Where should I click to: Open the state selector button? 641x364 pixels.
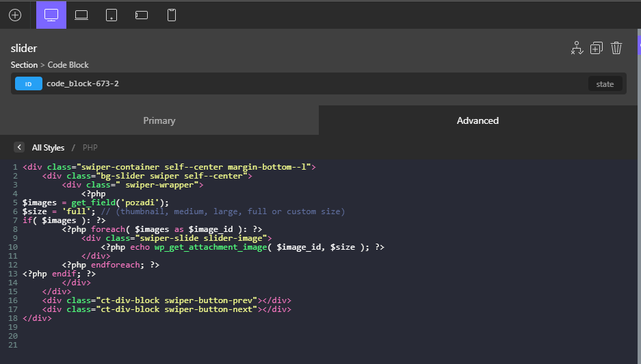point(605,84)
